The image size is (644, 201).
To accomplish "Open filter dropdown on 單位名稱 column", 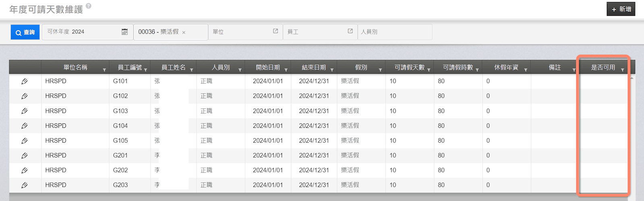I will [x=104, y=70].
